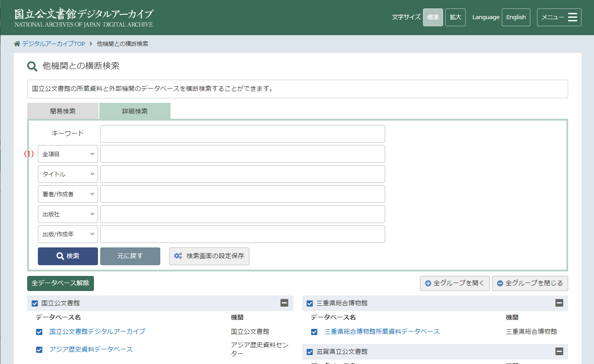Click the blue 検索 button

click(68, 256)
